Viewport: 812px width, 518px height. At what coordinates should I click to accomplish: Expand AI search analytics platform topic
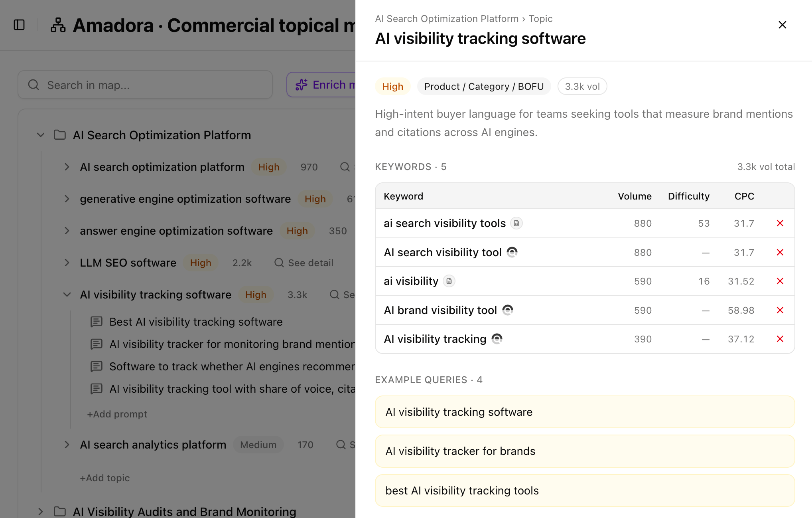coord(67,445)
